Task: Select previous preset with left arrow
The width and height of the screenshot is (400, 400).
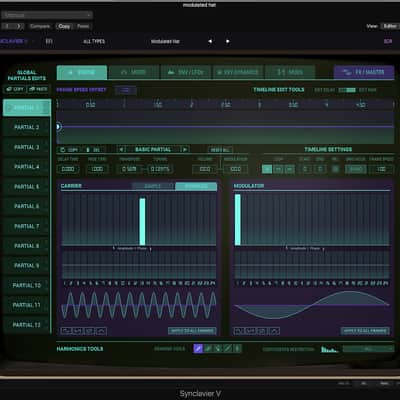Action: pos(210,41)
